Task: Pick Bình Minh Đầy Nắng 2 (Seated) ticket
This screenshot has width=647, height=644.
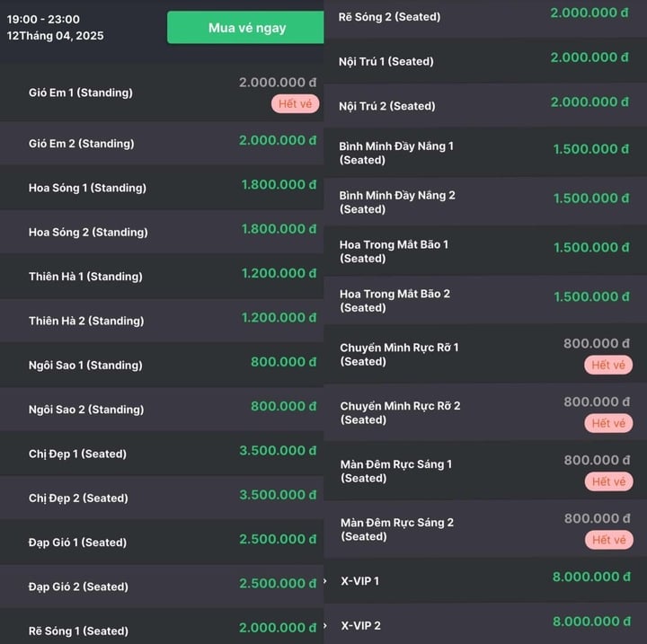Action: [397, 202]
